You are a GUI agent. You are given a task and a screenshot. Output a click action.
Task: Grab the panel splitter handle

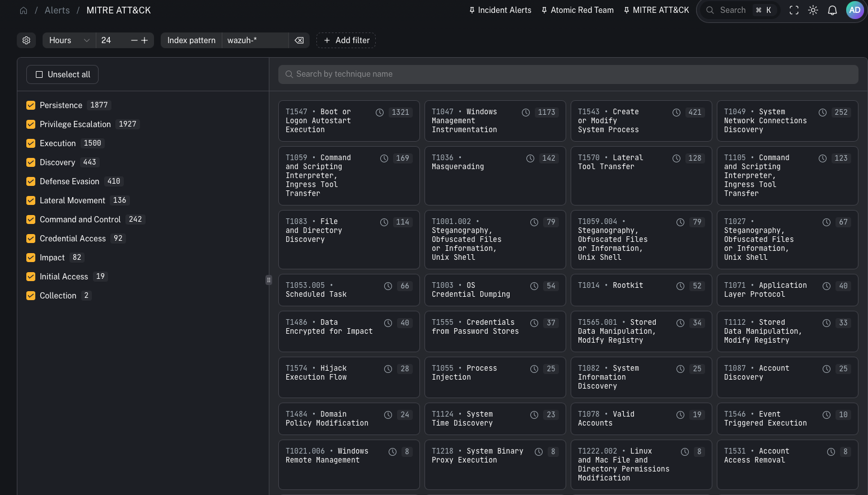[269, 280]
